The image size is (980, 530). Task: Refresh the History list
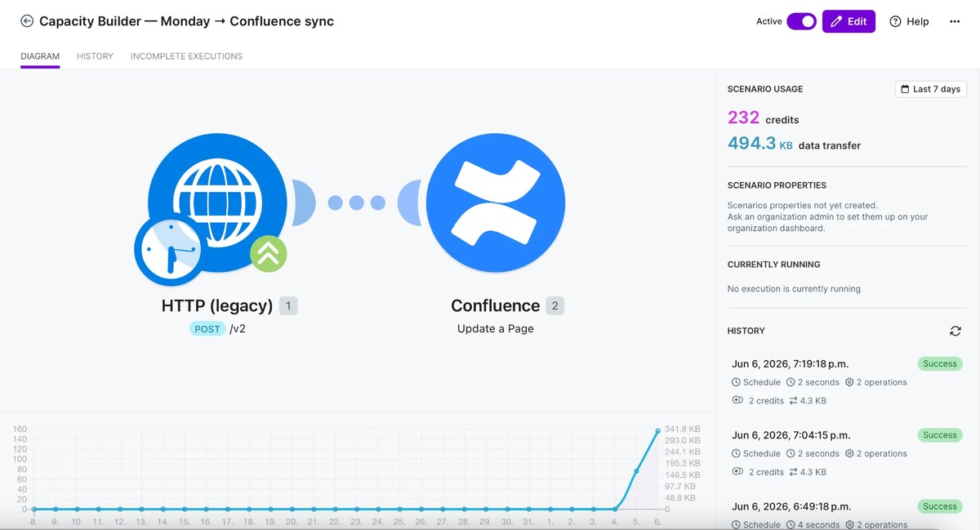click(x=955, y=331)
